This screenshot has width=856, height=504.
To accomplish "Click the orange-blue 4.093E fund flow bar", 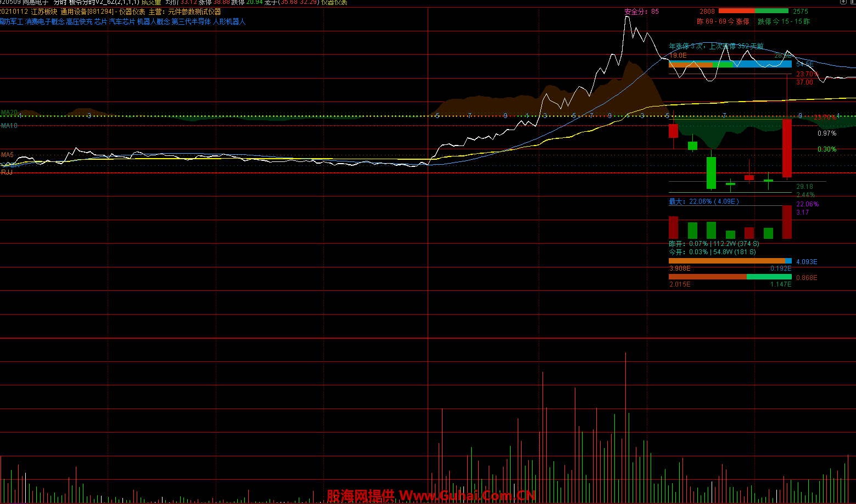I will coord(730,261).
